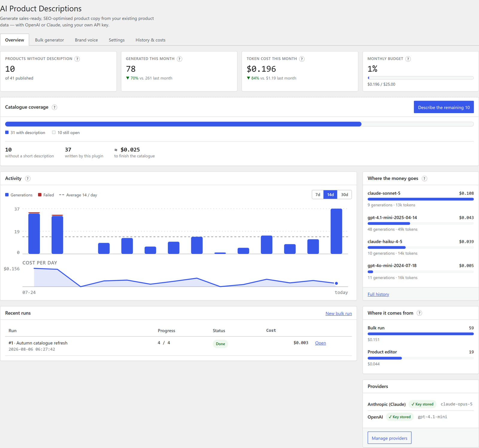This screenshot has width=479, height=448.
Task: Go to the Brand voice tab
Action: (86, 40)
